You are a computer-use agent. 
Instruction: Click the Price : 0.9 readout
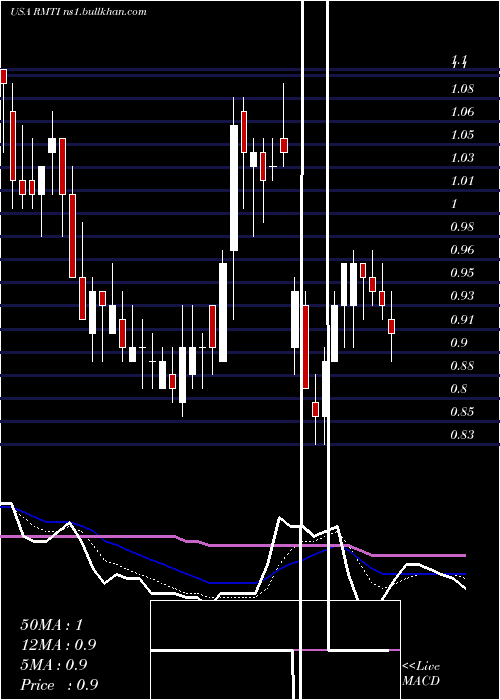[x=59, y=685]
